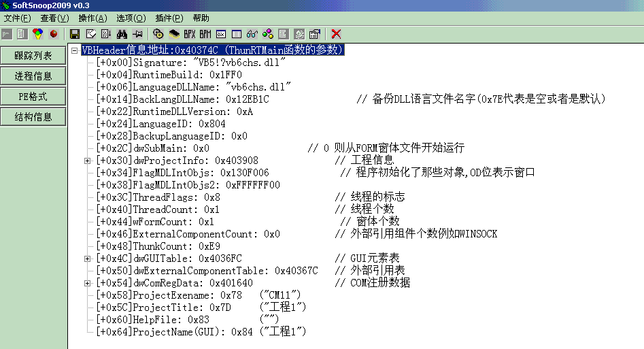Image resolution: width=644 pixels, height=349 pixels.
Task: Expand the dwProjectInfo tree node
Action: click(x=87, y=161)
